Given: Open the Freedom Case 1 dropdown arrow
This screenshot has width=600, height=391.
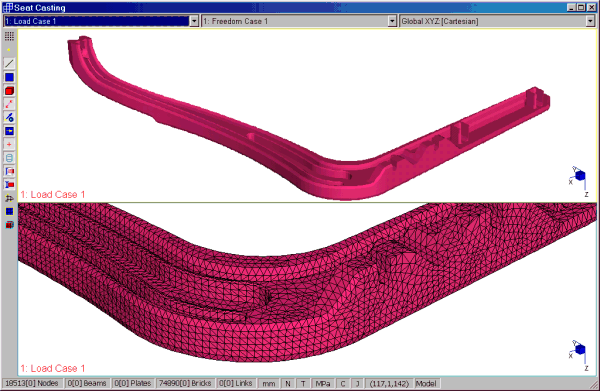Looking at the screenshot, I should (392, 21).
